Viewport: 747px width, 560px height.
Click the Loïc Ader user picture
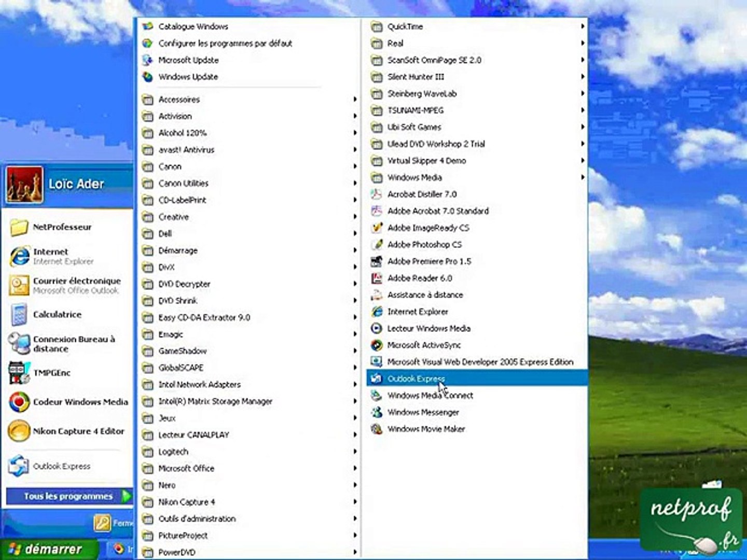pos(24,185)
